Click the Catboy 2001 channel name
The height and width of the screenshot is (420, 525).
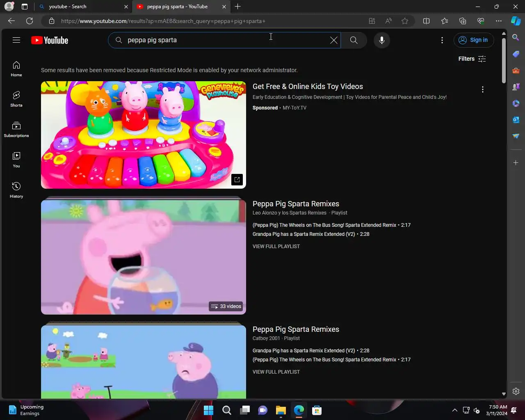click(266, 338)
